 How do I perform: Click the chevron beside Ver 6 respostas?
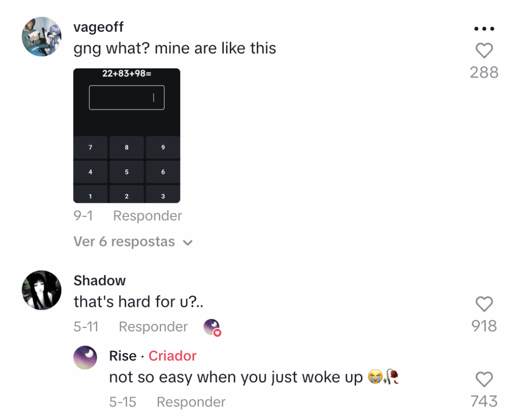[x=188, y=242]
